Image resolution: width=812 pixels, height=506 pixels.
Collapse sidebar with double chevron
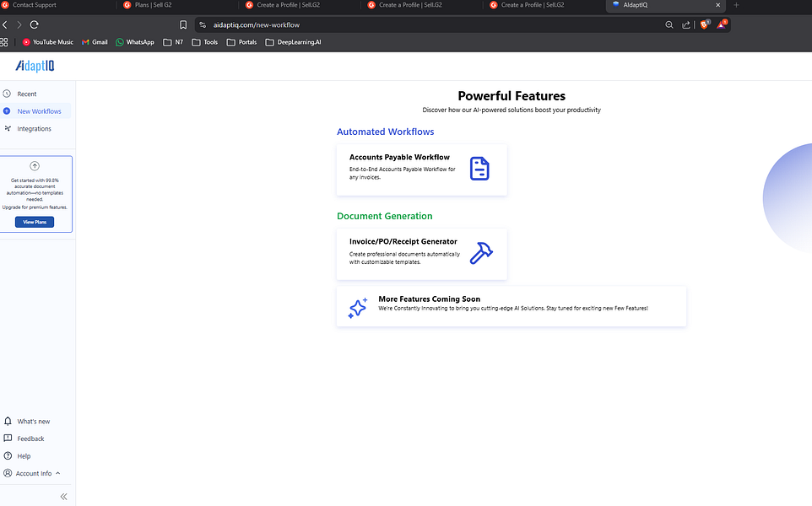(63, 497)
